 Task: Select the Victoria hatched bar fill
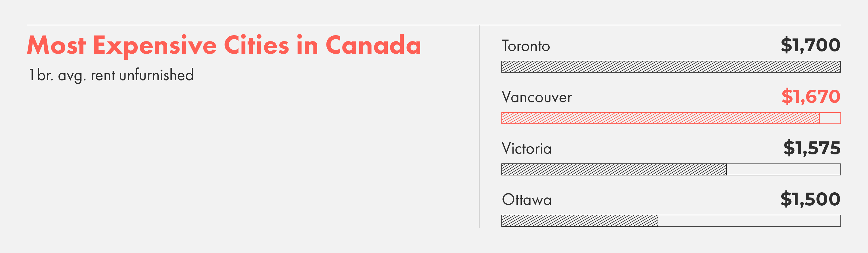point(614,169)
